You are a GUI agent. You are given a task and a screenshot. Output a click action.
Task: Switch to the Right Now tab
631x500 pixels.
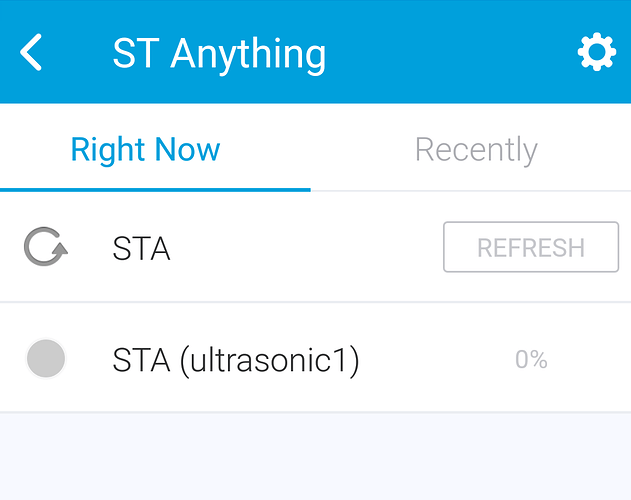(x=145, y=150)
